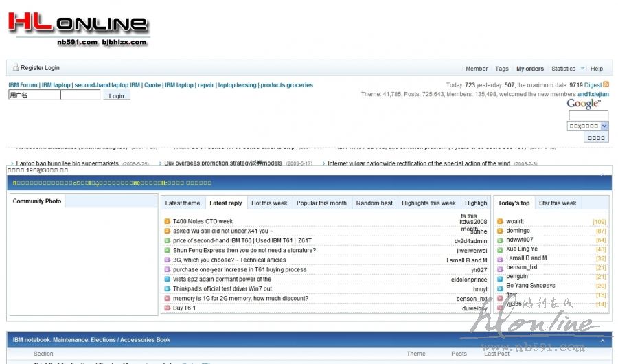Image resolution: width=618 pixels, height=364 pixels.
Task: Click the Register Login user icon
Action: pos(16,68)
